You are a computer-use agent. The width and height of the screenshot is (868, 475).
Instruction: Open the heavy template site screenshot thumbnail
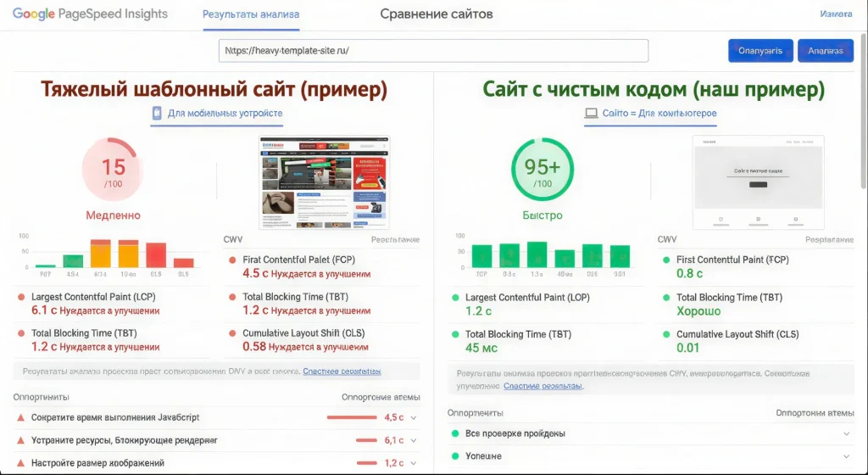324,182
